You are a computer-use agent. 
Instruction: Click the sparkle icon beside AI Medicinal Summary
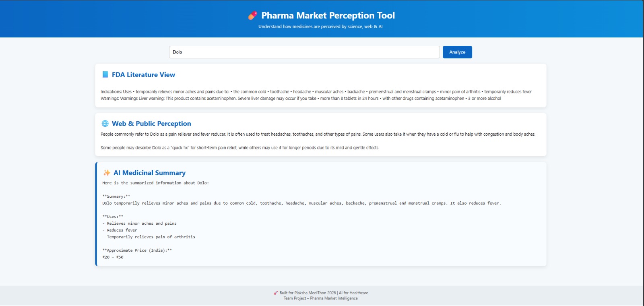[107, 173]
